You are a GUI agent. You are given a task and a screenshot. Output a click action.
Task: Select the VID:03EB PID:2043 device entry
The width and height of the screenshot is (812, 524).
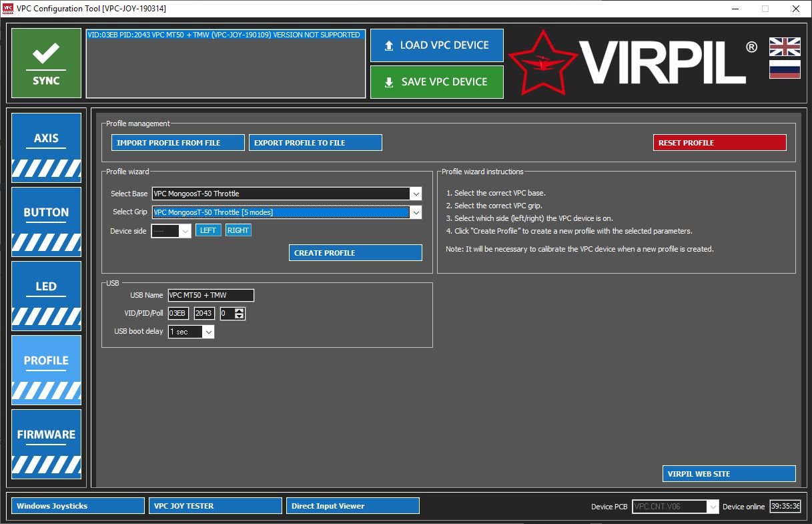coord(226,35)
